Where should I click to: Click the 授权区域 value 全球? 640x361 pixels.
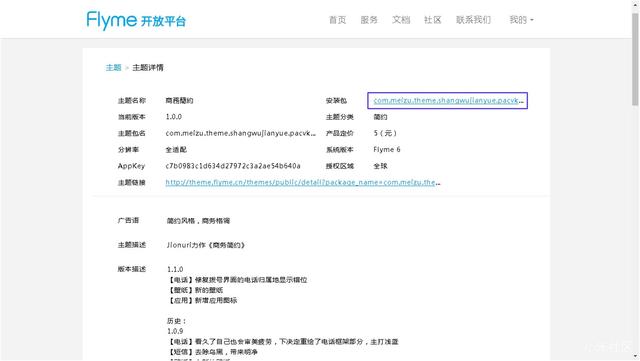(380, 166)
